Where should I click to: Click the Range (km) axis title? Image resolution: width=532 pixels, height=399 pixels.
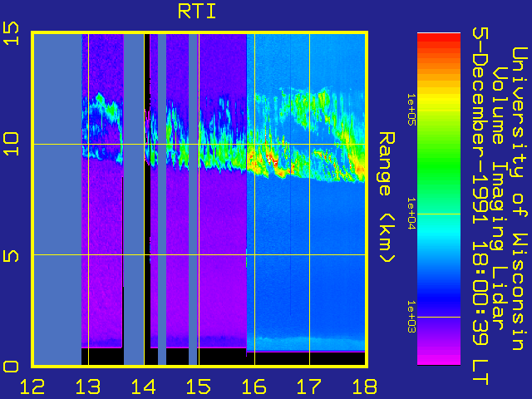387,198
